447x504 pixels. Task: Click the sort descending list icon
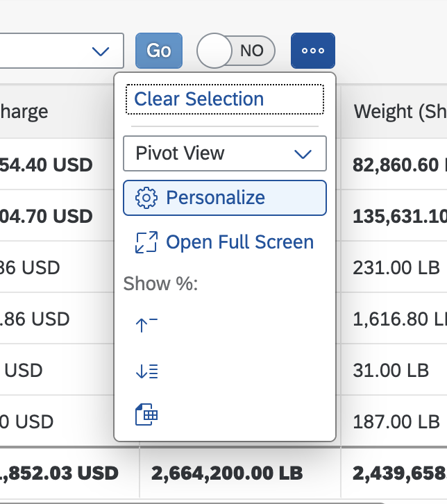[146, 371]
